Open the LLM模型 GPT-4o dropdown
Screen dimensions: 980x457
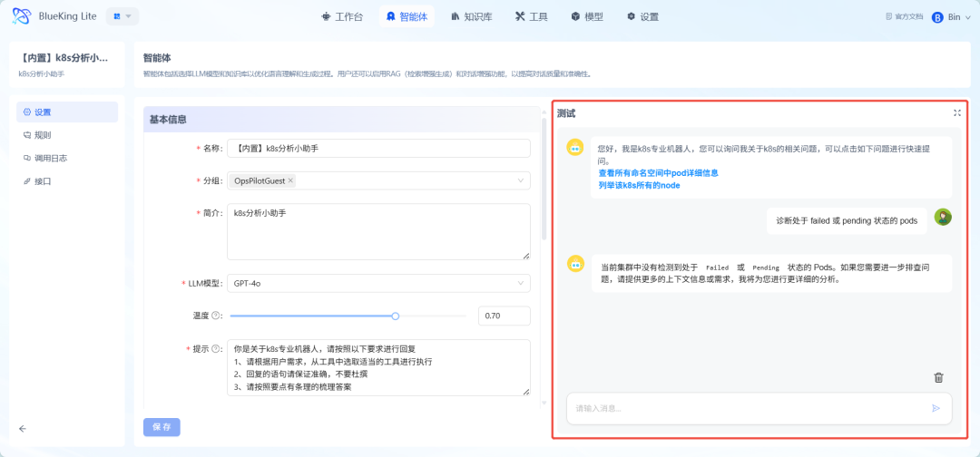[377, 284]
